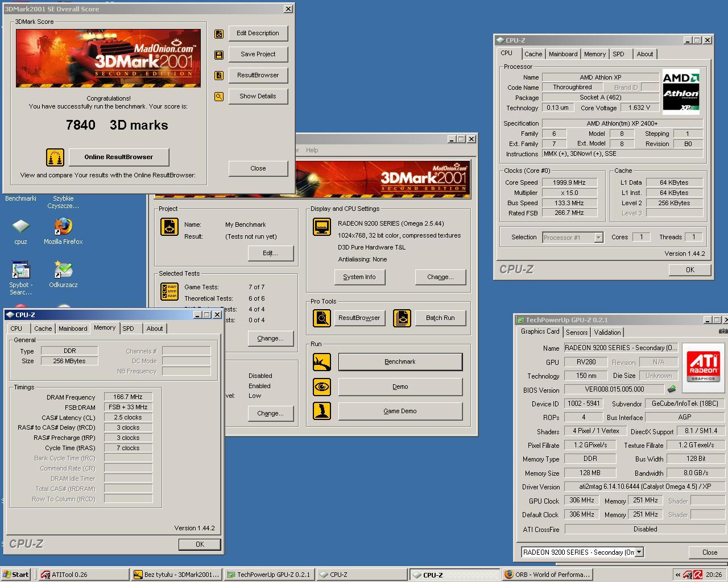Click the DRAM Frequency value field

(x=128, y=397)
